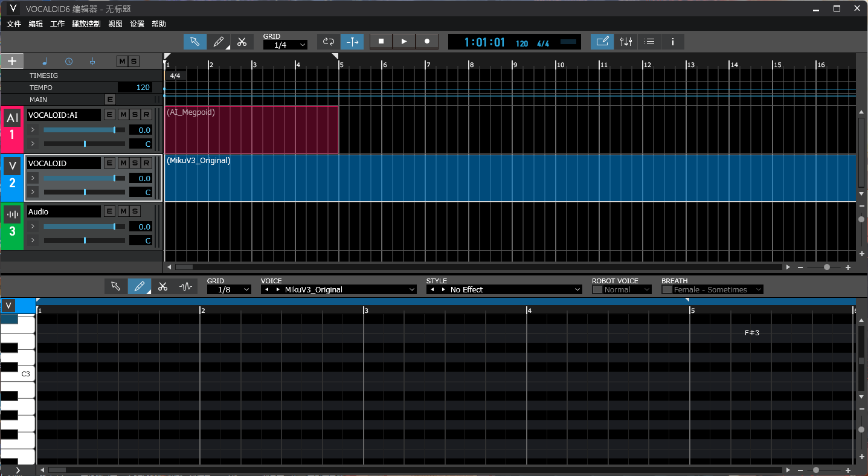Select the AI_Megpoid part in track 1
This screenshot has height=476, width=868.
tap(251, 130)
